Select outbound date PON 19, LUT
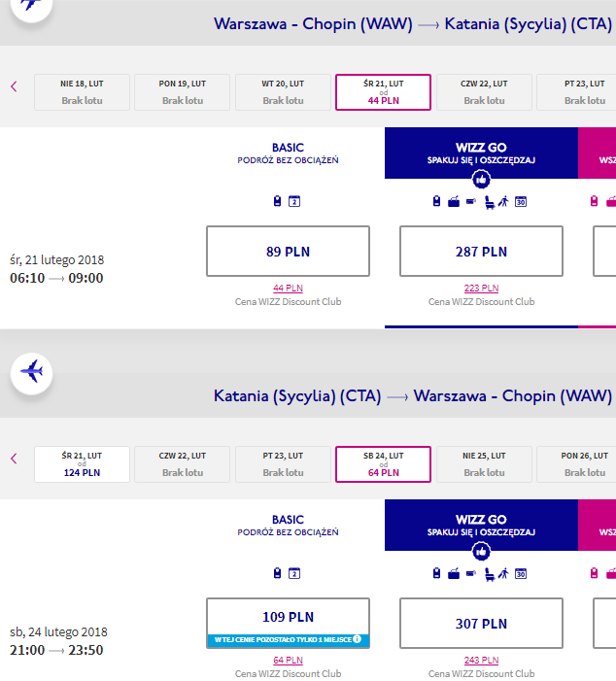616x681 pixels. click(x=183, y=92)
